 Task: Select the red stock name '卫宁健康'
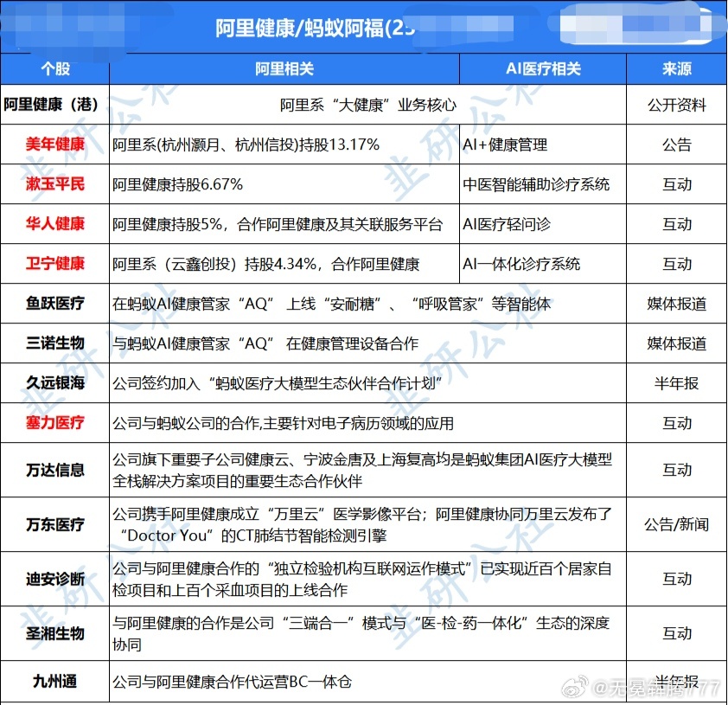[x=54, y=263]
